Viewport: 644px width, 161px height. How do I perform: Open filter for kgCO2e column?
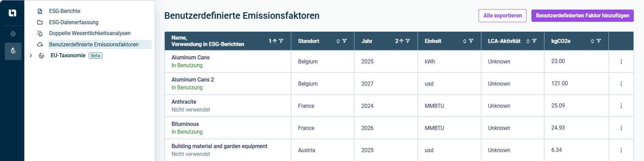click(599, 41)
